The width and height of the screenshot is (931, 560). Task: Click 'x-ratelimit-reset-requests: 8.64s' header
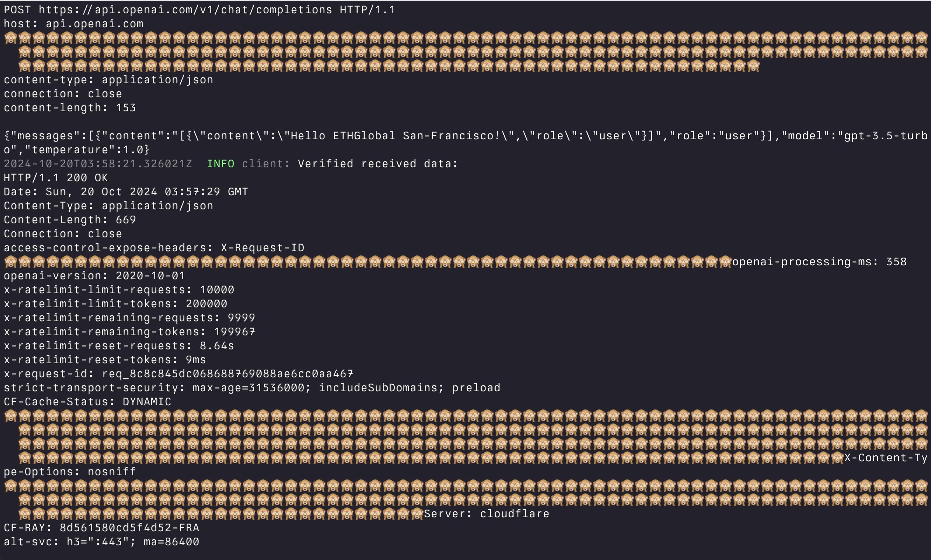click(119, 345)
